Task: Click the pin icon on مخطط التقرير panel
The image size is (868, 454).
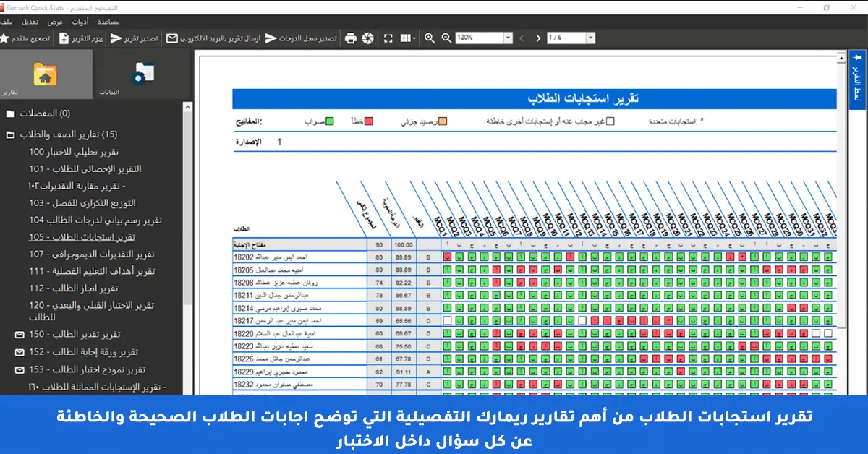Action: click(x=858, y=56)
